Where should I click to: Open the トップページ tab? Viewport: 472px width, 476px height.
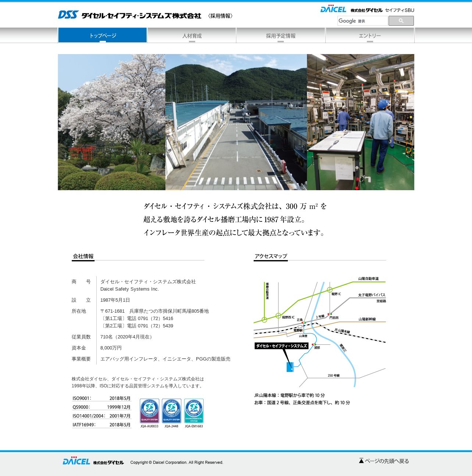[103, 35]
